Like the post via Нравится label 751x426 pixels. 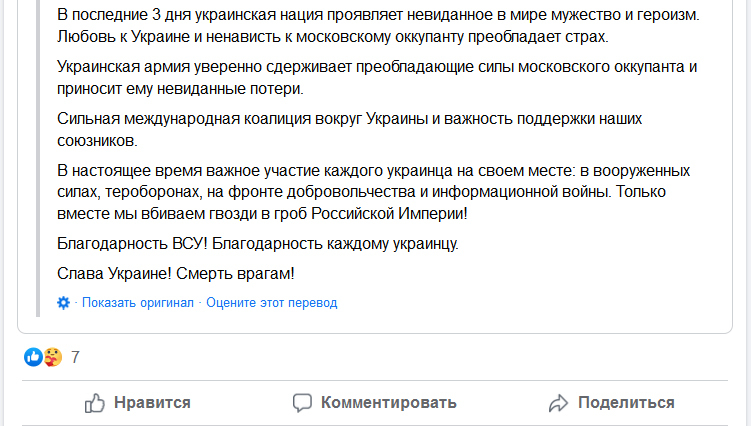pyautogui.click(x=152, y=403)
